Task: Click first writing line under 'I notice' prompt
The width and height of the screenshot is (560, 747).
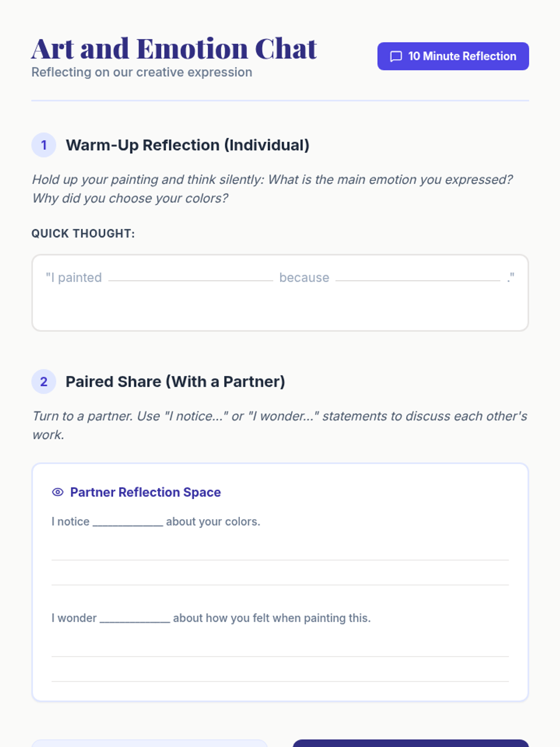Action: [x=280, y=560]
